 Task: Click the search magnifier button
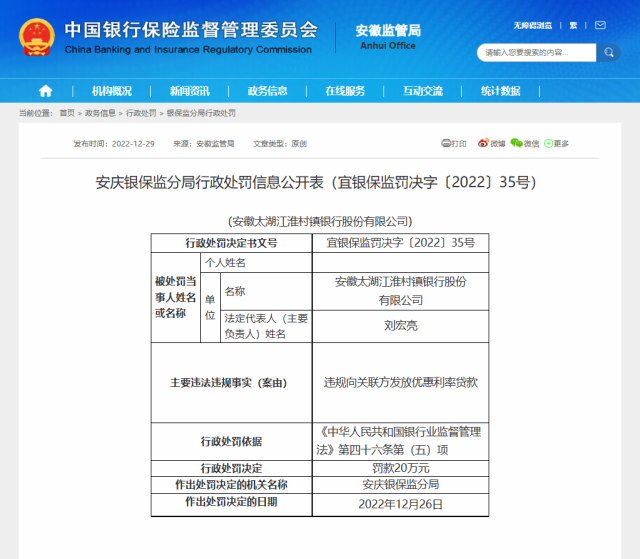[x=609, y=52]
